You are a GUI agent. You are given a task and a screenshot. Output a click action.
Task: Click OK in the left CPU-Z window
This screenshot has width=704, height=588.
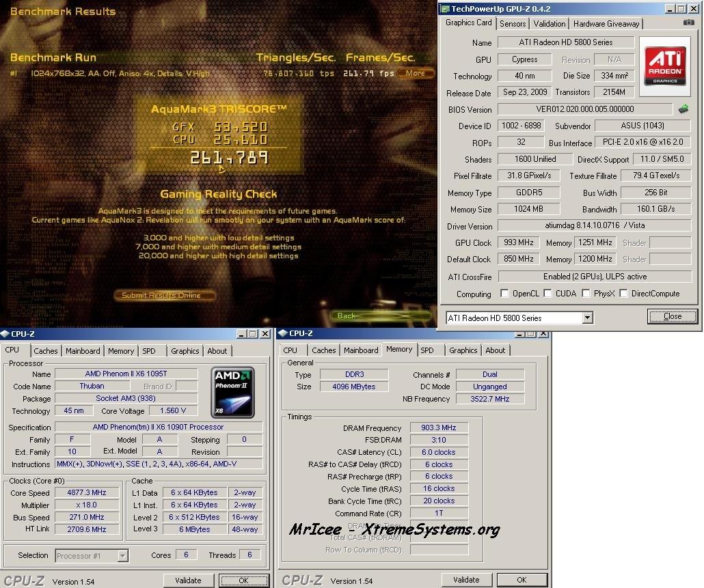click(x=243, y=580)
